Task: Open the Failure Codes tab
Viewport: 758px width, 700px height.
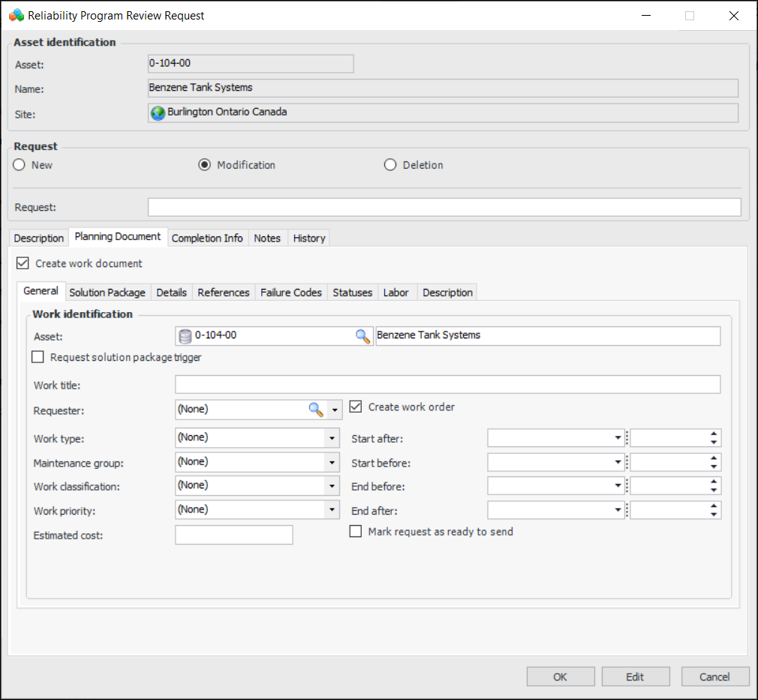Action: 290,293
